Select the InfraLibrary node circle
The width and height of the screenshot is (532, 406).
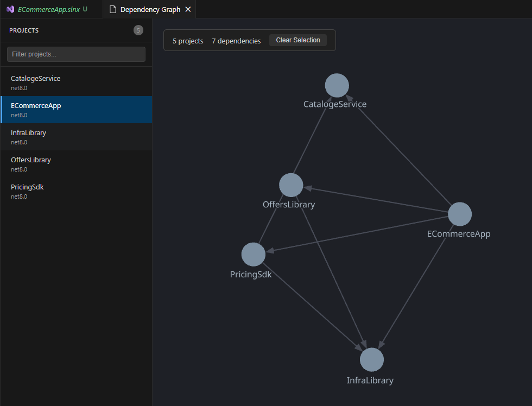pos(371,359)
